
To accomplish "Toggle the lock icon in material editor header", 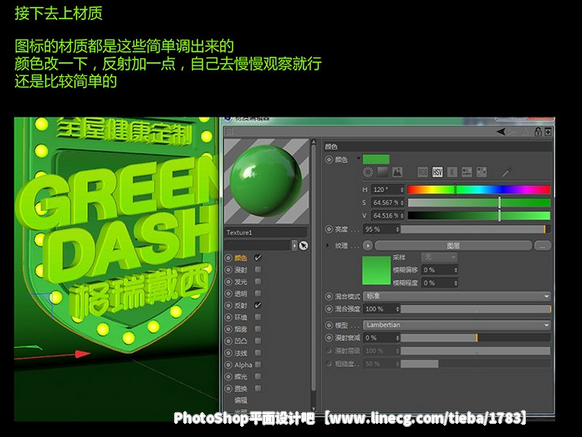I will tap(537, 132).
